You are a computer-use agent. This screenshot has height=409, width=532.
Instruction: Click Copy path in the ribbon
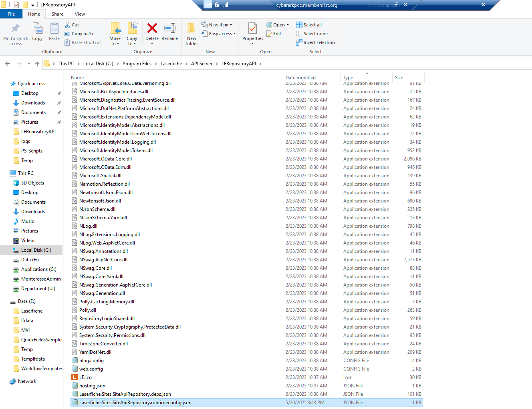tap(79, 34)
